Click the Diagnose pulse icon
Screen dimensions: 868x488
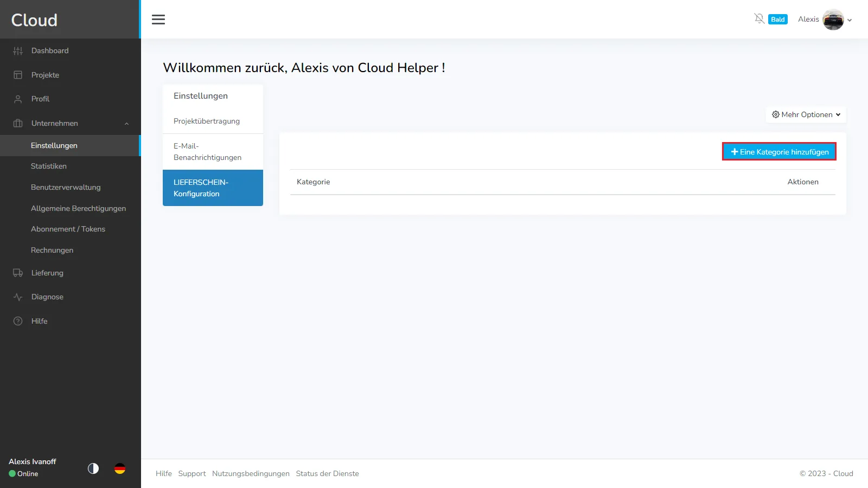tap(18, 297)
